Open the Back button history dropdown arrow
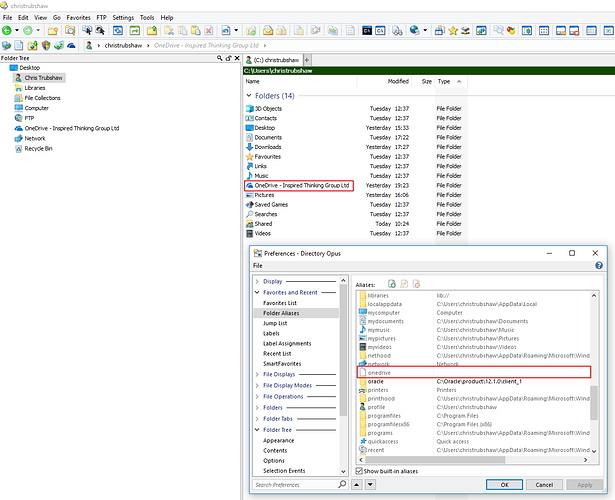This screenshot has width=615, height=500. click(17, 30)
